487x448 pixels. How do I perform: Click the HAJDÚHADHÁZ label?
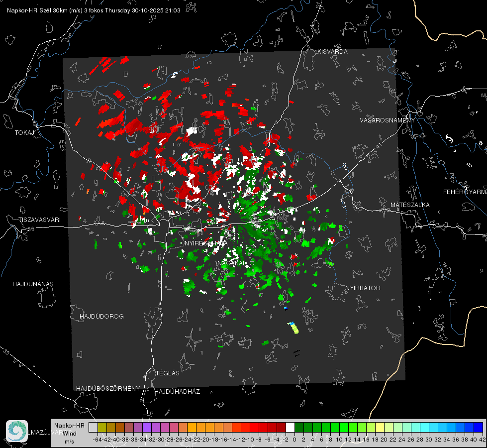tap(177, 391)
